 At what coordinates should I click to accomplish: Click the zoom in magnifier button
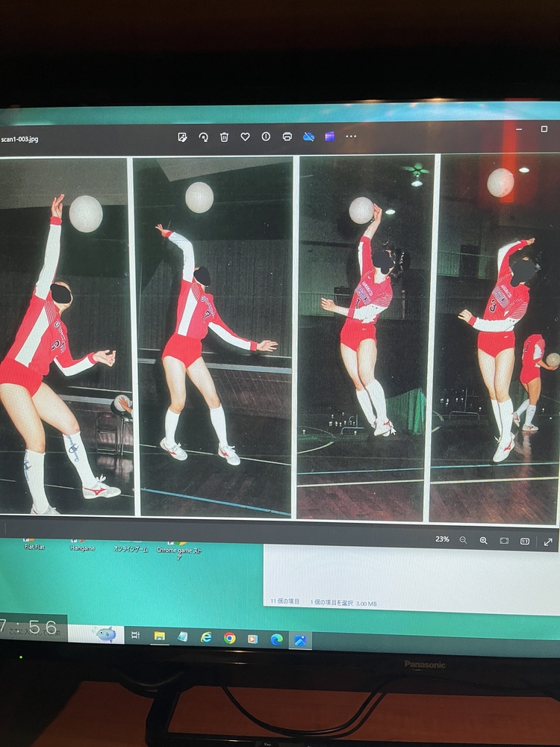coord(483,540)
